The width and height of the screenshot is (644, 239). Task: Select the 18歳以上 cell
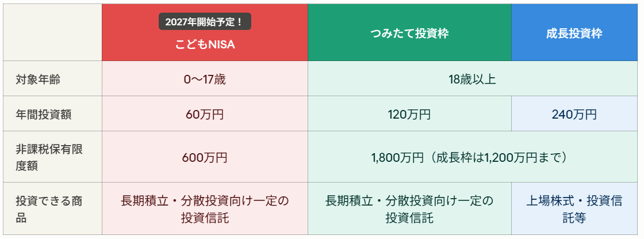472,79
